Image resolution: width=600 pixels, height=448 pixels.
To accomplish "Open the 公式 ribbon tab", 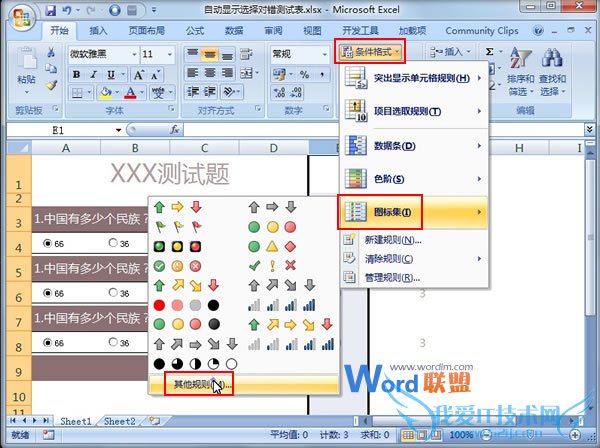I will 195,31.
